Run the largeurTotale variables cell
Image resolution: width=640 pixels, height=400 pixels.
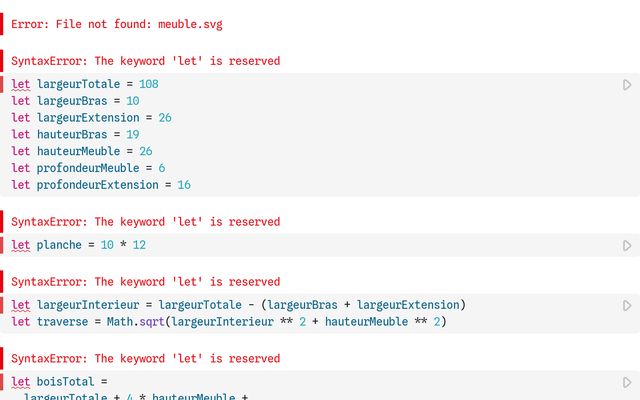627,85
